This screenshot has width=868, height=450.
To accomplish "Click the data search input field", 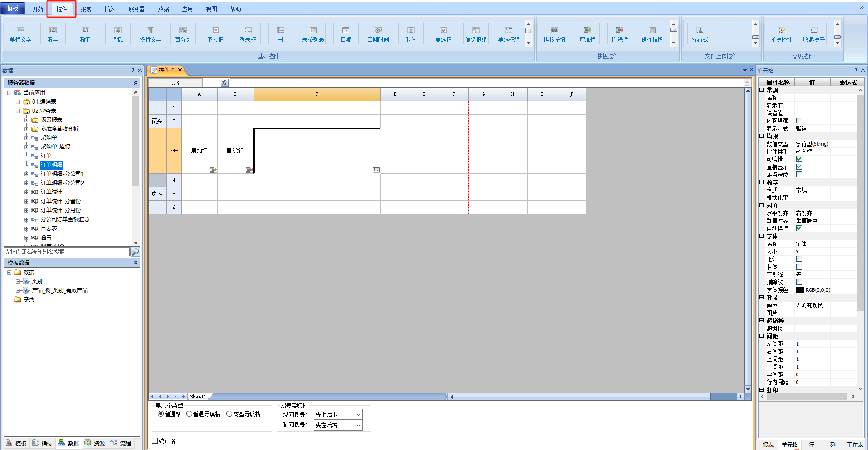I will tap(66, 252).
